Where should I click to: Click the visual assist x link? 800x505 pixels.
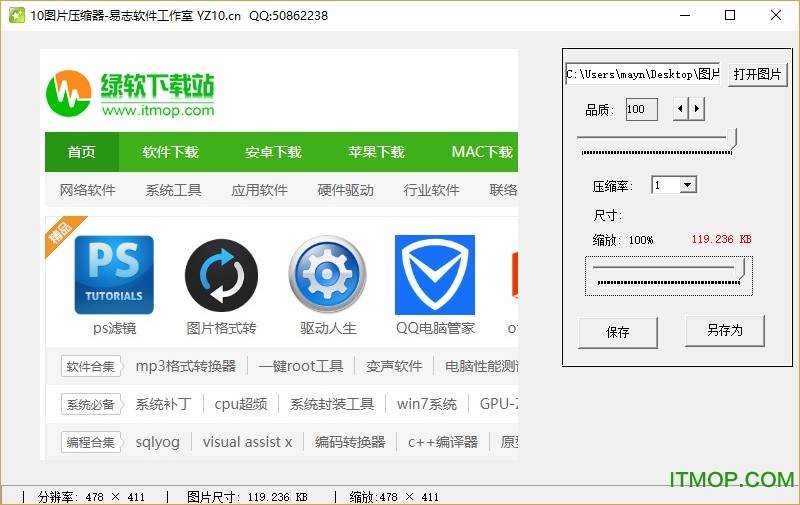point(247,442)
